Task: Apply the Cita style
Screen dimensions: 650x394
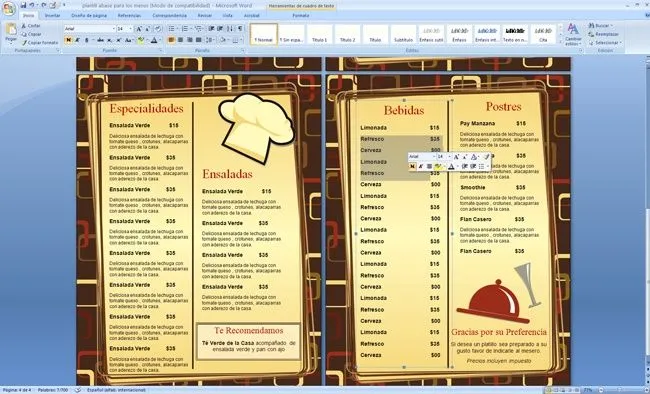Action: point(543,34)
